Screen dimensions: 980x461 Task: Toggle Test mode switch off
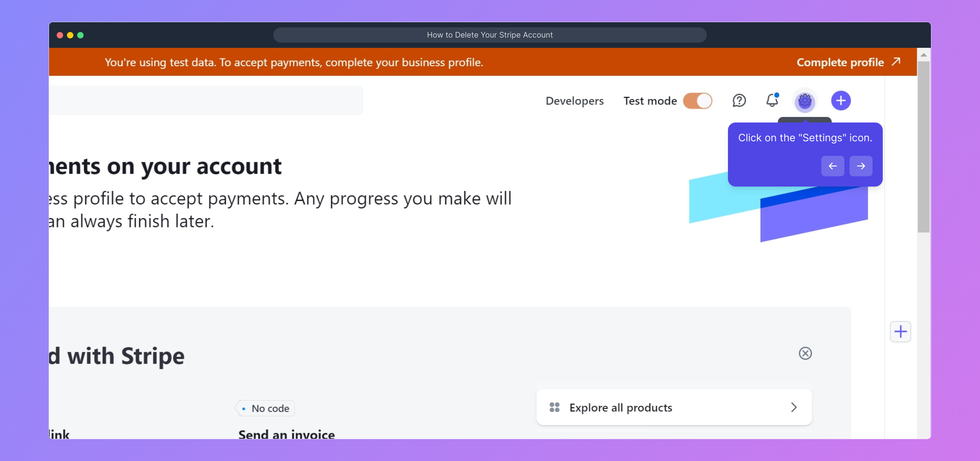[698, 101]
